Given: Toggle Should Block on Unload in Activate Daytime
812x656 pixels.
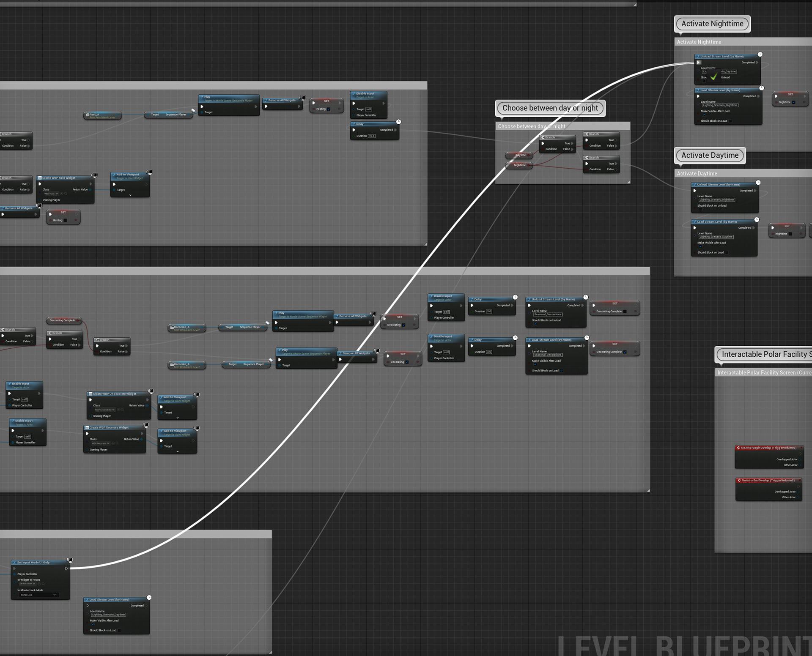Looking at the screenshot, I should click(700, 209).
